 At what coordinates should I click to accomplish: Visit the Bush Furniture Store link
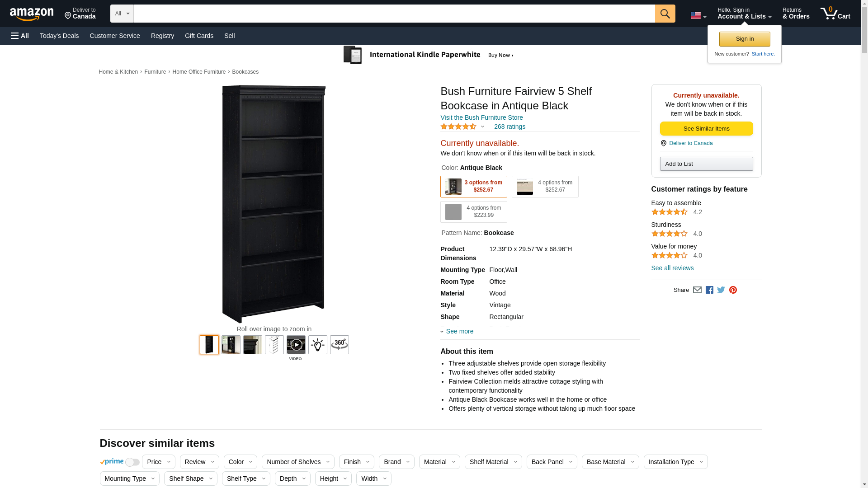click(481, 117)
